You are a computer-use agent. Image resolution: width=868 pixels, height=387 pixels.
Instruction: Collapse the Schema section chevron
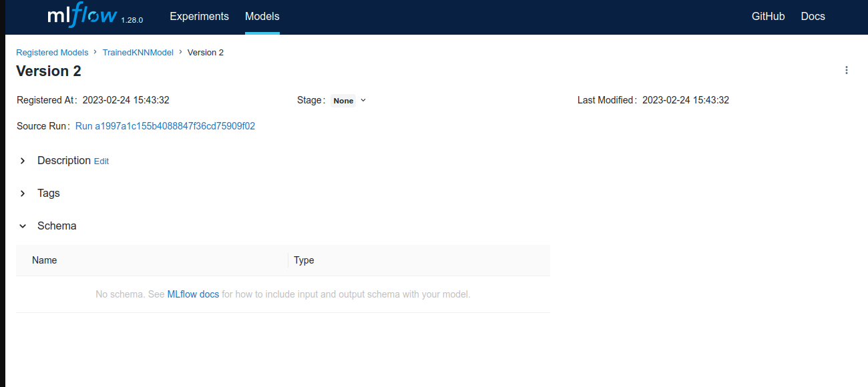tap(23, 226)
